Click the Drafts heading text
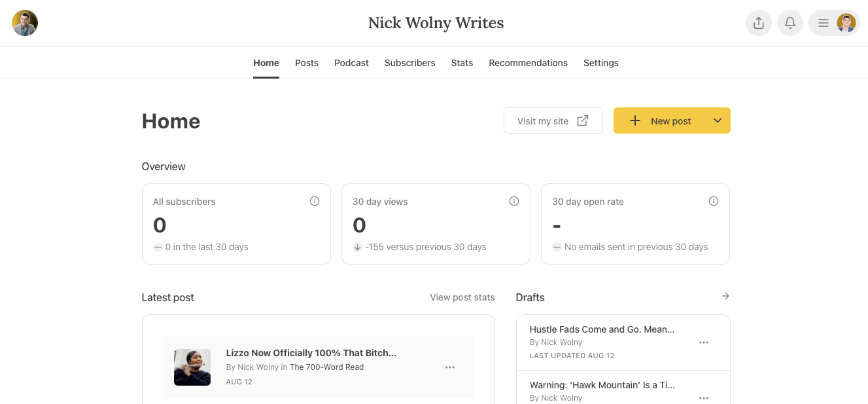The image size is (868, 404). (530, 297)
